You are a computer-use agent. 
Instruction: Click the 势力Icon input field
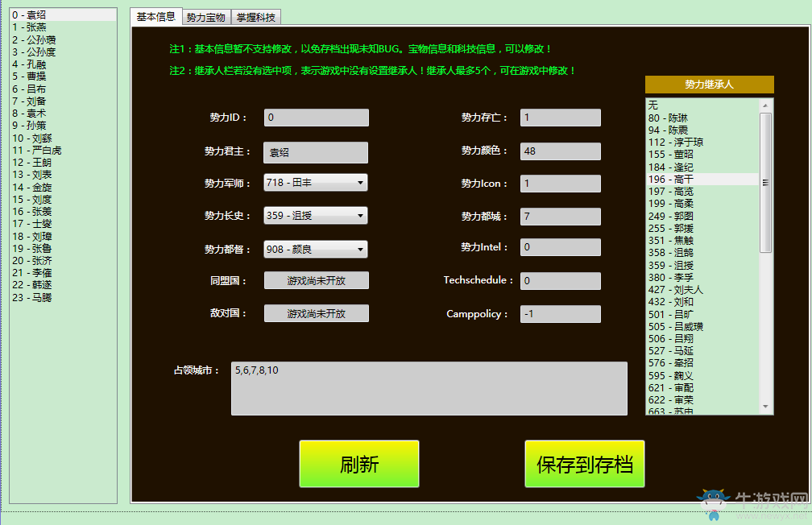click(x=561, y=184)
